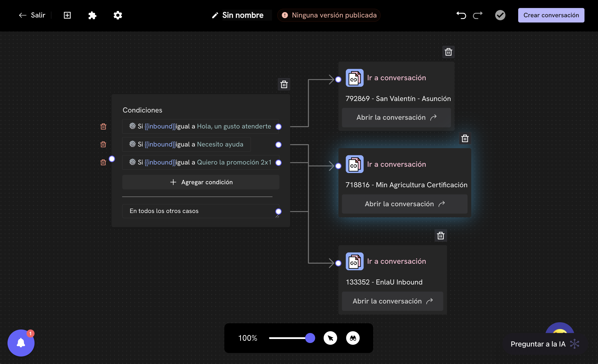The image size is (598, 364).
Task: Delete the Condiciones block with trash icon
Action: [x=284, y=84]
